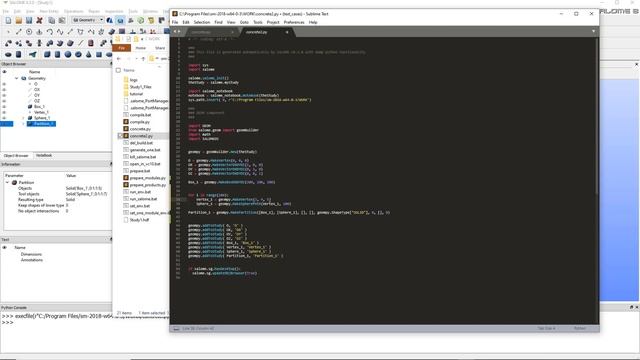Click the Geometry node icon in Object Browser

[24, 78]
